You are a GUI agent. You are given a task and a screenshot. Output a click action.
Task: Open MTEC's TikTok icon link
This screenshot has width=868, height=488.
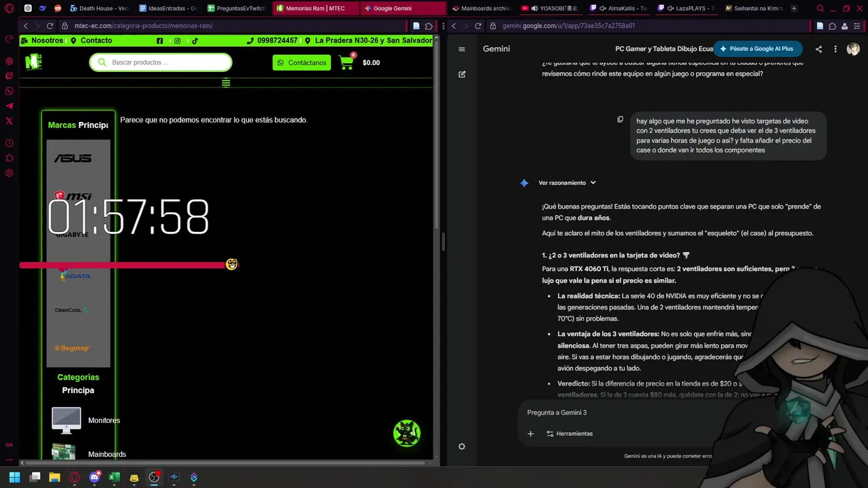coord(195,41)
